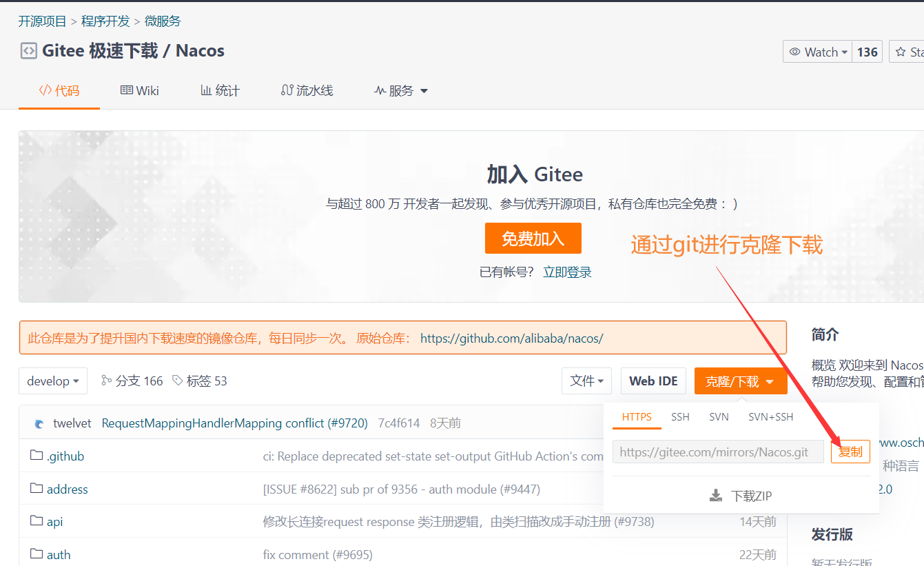
Task: Open commit message RequestMappingHandlerMapping conflict (#9720)
Action: [x=235, y=423]
